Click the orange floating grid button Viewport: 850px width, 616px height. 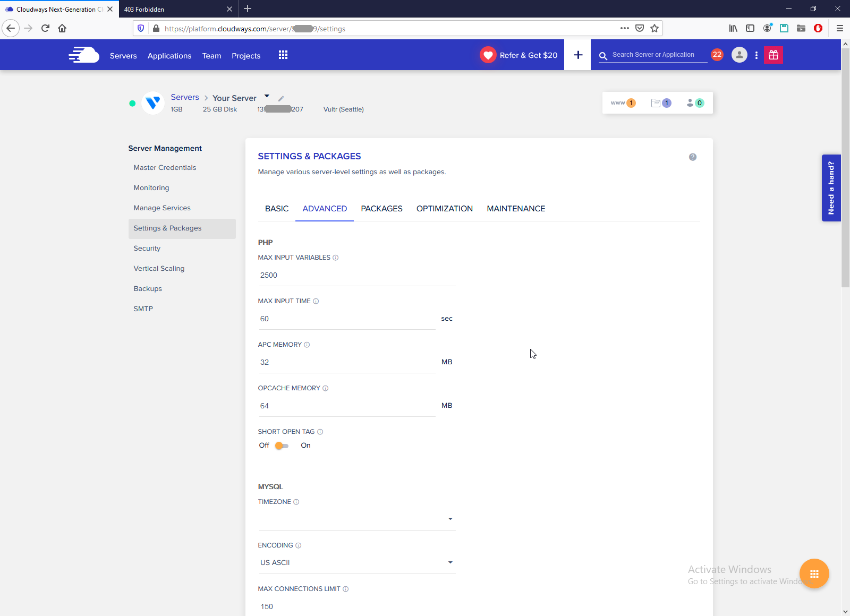814,574
